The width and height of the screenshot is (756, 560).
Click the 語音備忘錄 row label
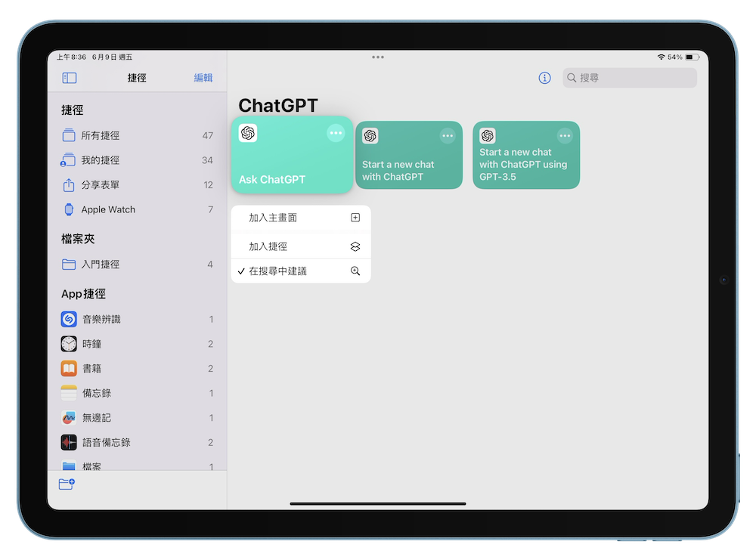(x=106, y=442)
